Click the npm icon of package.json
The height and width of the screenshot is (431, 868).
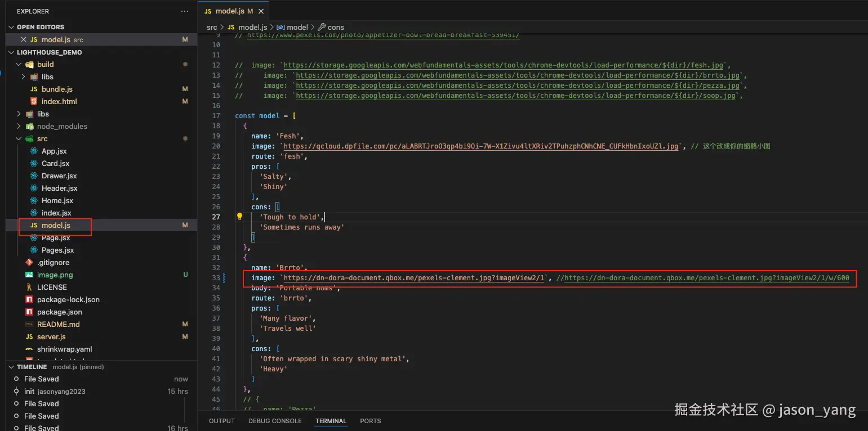tap(29, 312)
